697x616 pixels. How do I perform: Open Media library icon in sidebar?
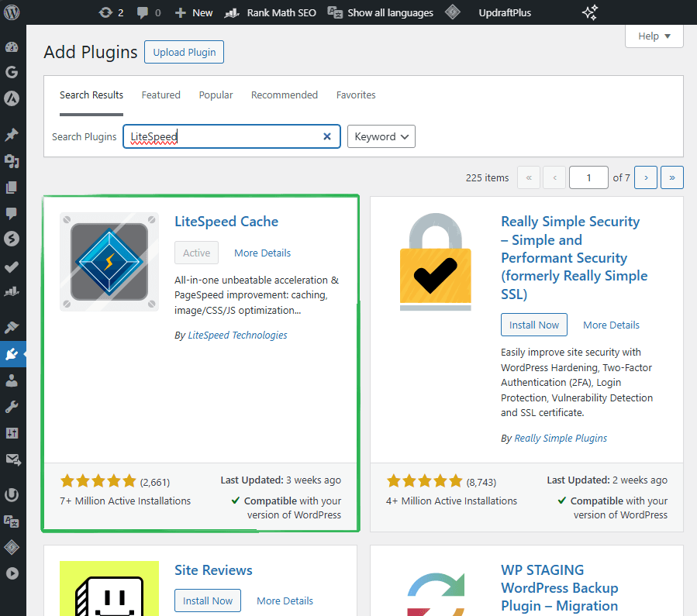click(12, 160)
